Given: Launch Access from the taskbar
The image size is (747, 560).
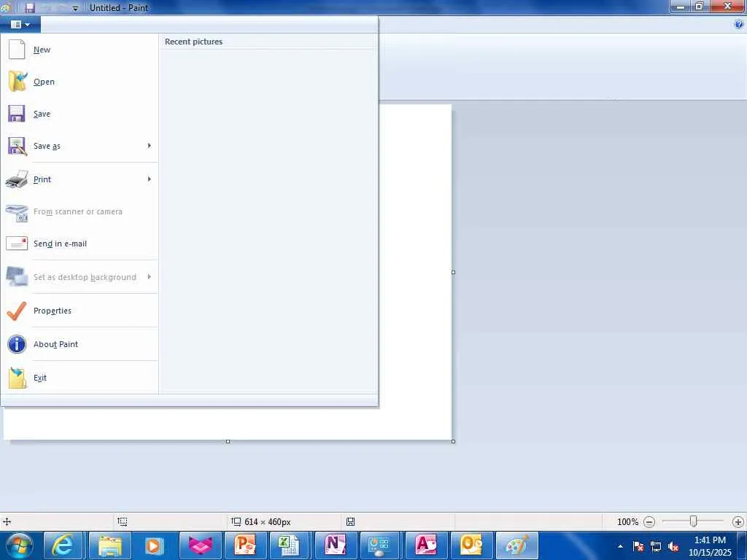Looking at the screenshot, I should (x=425, y=545).
